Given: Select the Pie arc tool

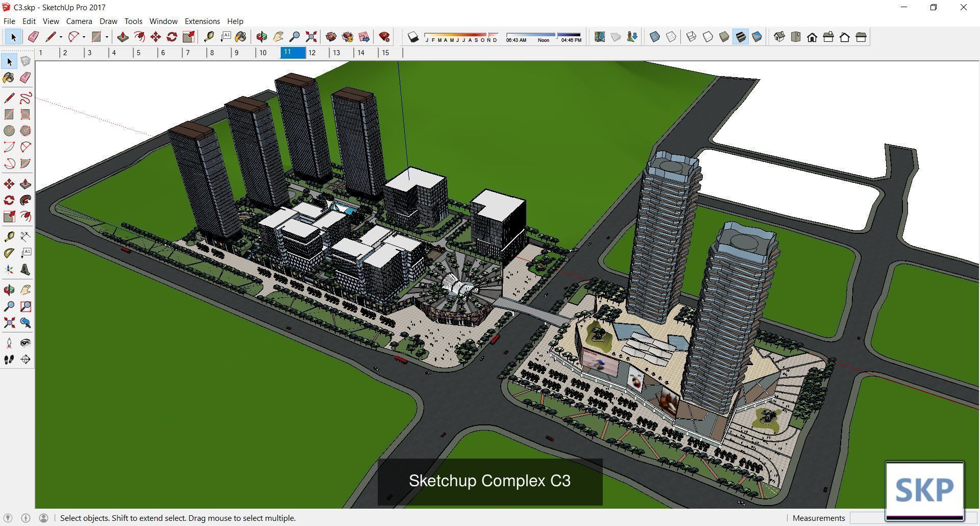Looking at the screenshot, I should coord(26,163).
